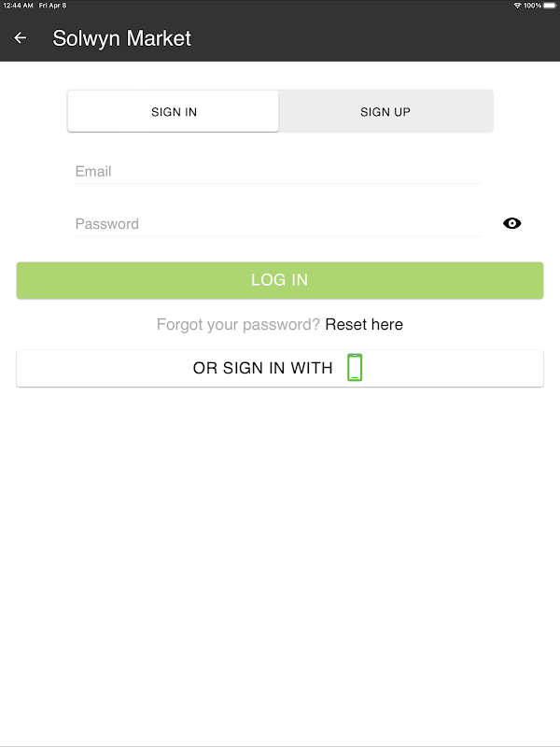Image resolution: width=560 pixels, height=747 pixels.
Task: Tap the Email placeholder label
Action: [x=93, y=172]
